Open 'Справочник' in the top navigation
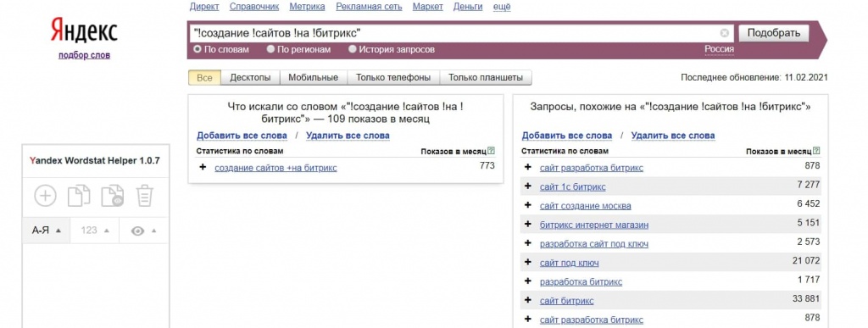Viewport: 868px width, 328px height. click(254, 7)
